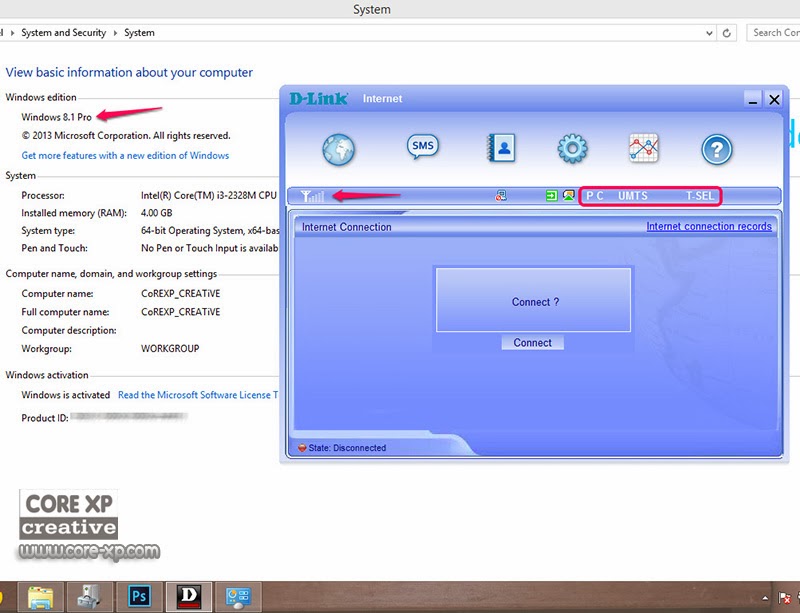Open Internet connection records link
The height and width of the screenshot is (613, 800).
[709, 226]
